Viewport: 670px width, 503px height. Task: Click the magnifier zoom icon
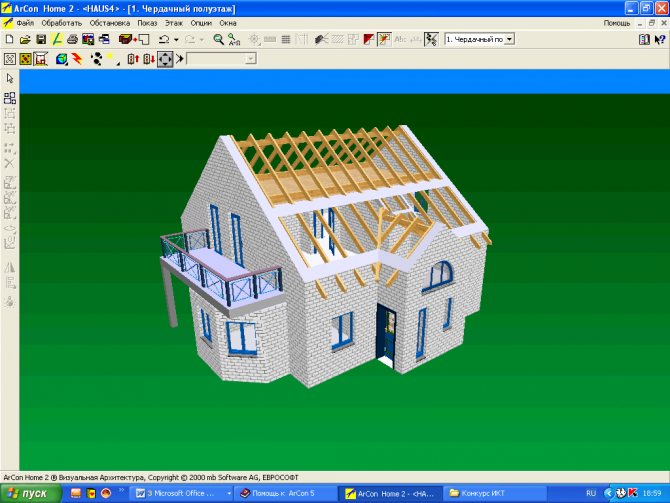click(219, 39)
